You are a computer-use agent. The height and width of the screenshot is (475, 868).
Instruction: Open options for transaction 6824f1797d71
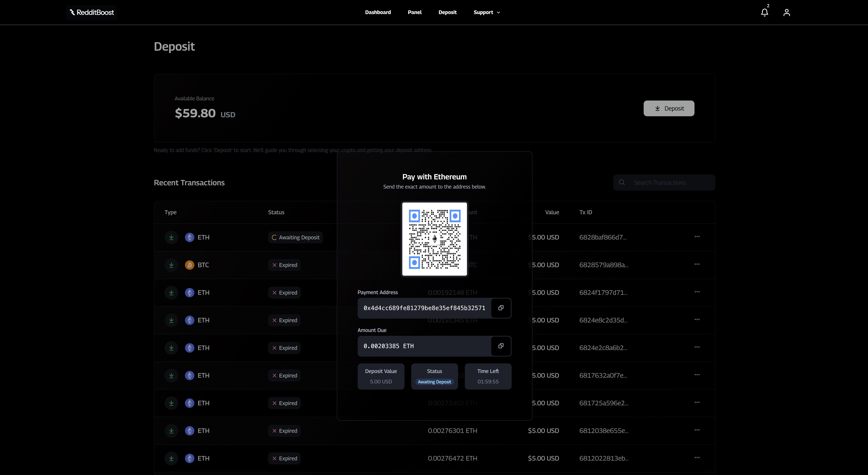697,292
